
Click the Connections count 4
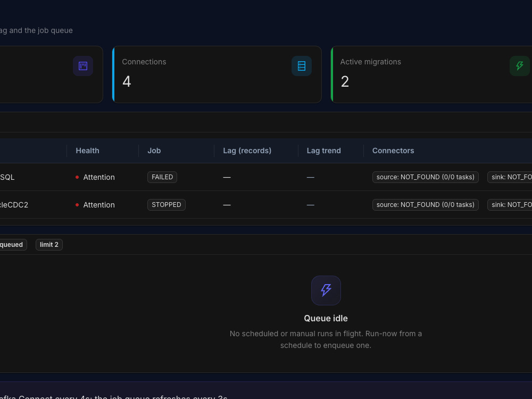(127, 81)
